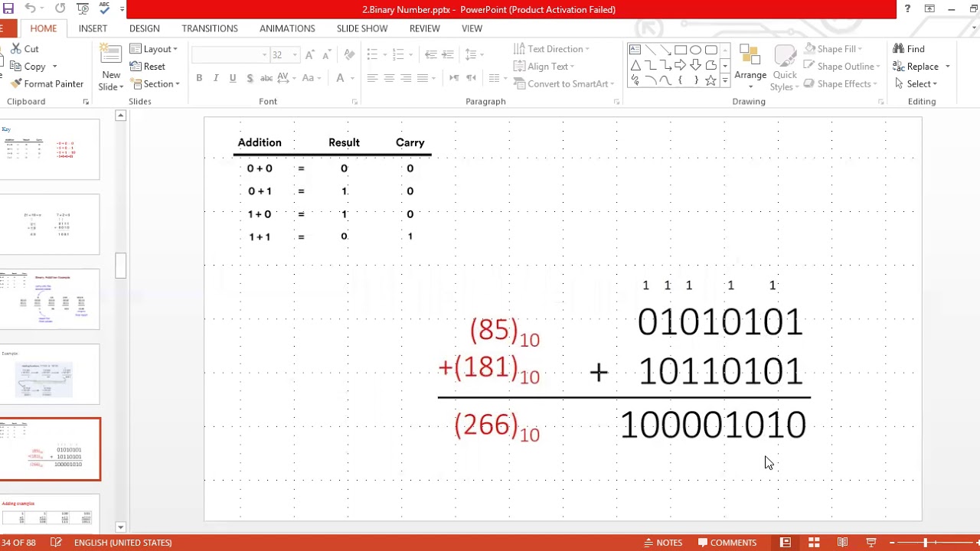Open the spell check status icon in status bar
The height and width of the screenshot is (551, 980).
(x=56, y=543)
